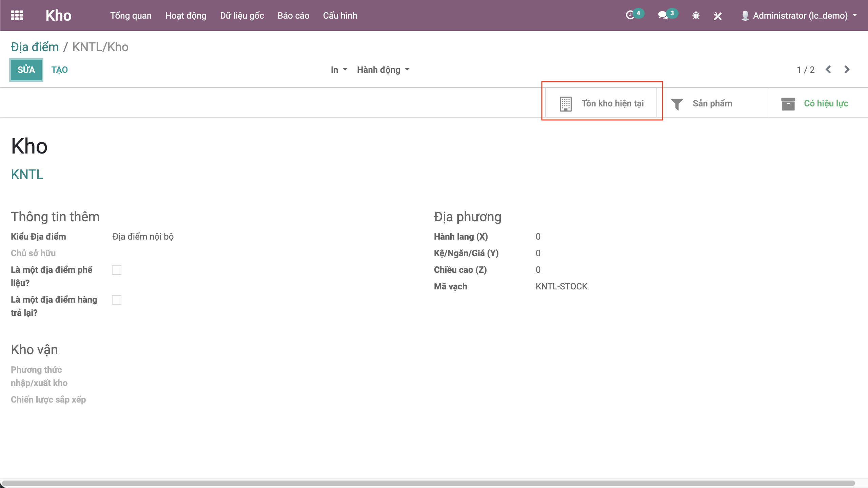Go to previous record arrow
Image resolution: width=868 pixels, height=488 pixels.
(828, 69)
